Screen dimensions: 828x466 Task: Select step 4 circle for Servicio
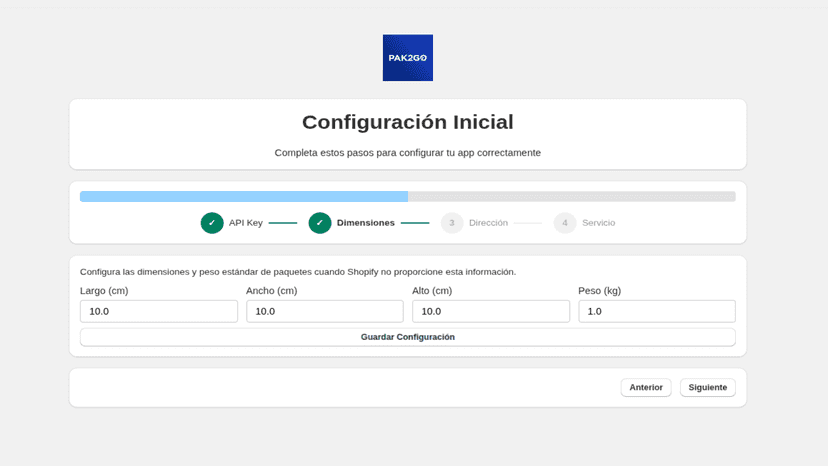point(565,223)
